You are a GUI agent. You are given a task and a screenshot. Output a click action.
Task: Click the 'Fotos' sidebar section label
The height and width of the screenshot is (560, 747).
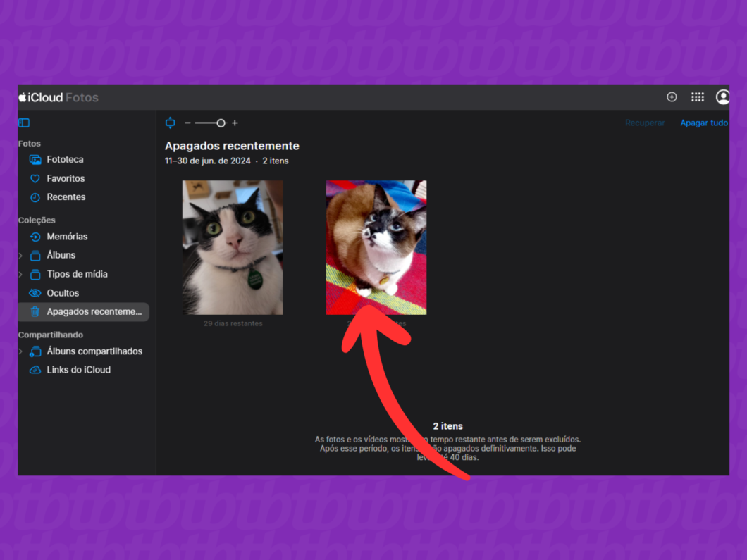click(29, 143)
